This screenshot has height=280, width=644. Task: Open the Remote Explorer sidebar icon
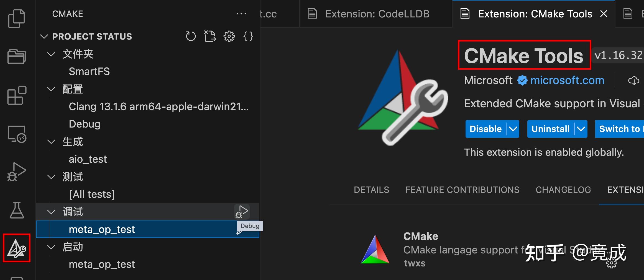point(17,134)
